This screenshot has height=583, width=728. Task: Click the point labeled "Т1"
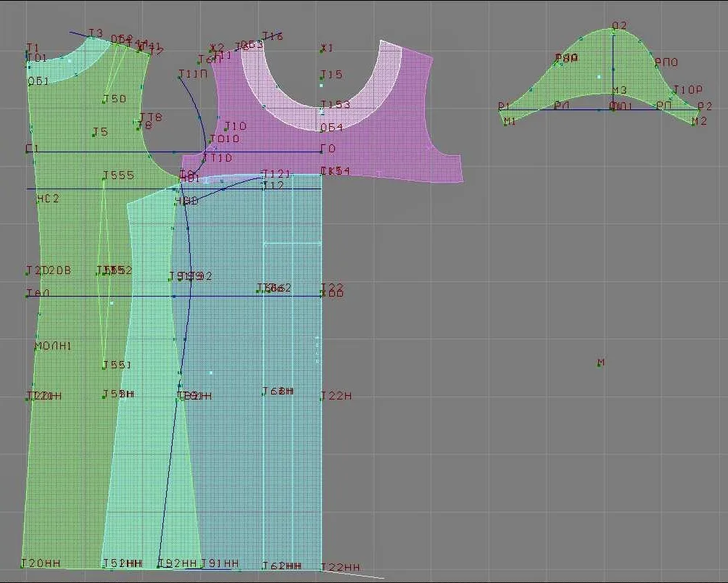(x=33, y=48)
